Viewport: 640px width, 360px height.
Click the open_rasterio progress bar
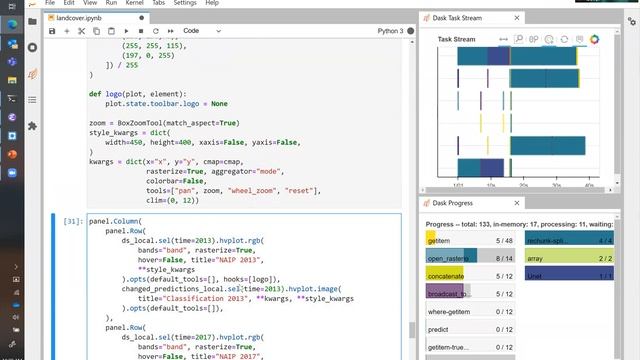470,256
